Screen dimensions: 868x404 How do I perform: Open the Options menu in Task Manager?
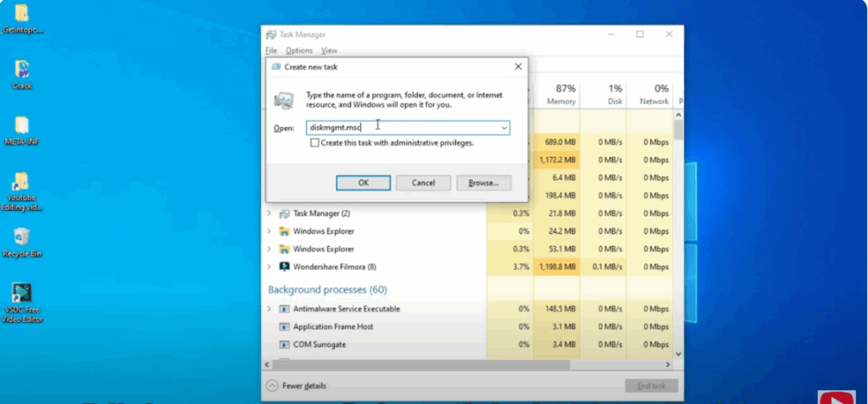[298, 51]
